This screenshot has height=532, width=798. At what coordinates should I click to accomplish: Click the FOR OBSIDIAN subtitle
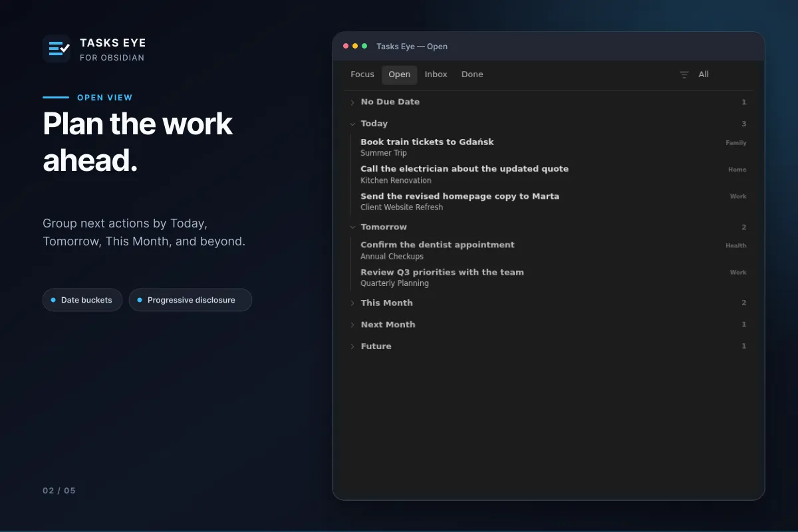112,58
